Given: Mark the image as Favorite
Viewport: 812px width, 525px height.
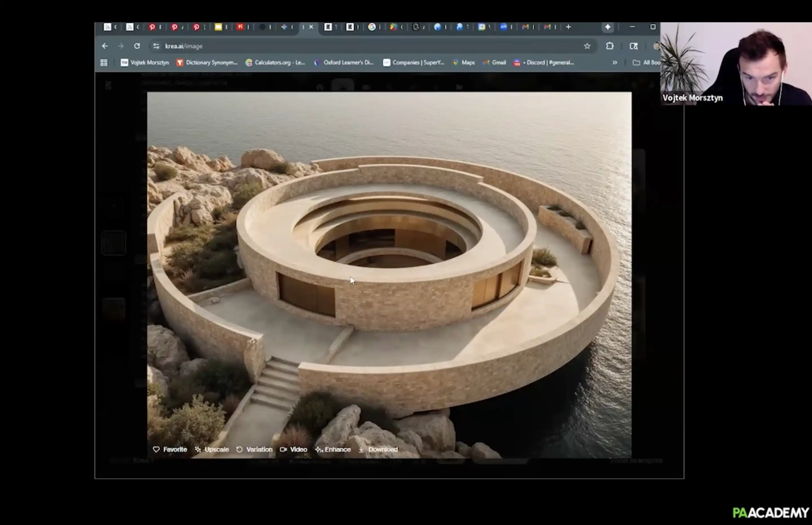Looking at the screenshot, I should (169, 449).
